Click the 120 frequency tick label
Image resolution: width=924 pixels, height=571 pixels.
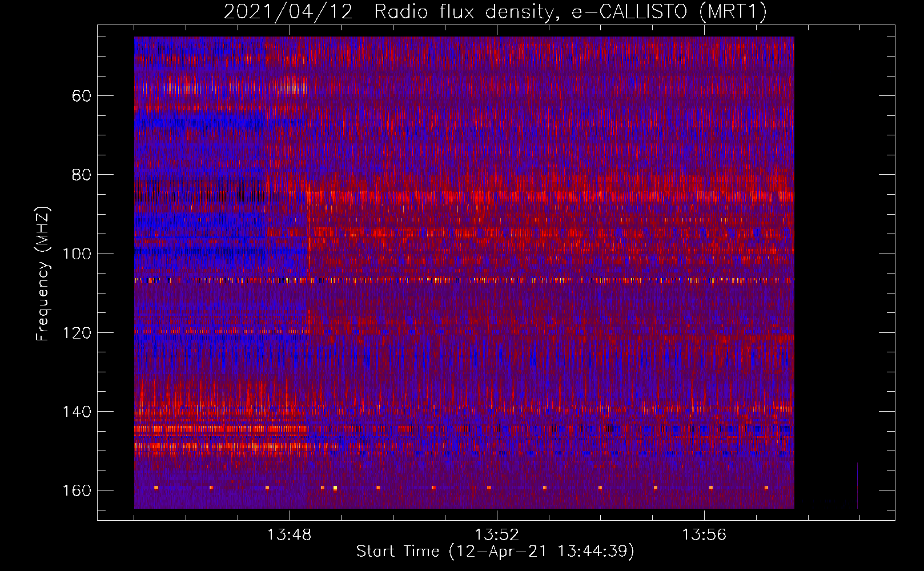tap(77, 333)
